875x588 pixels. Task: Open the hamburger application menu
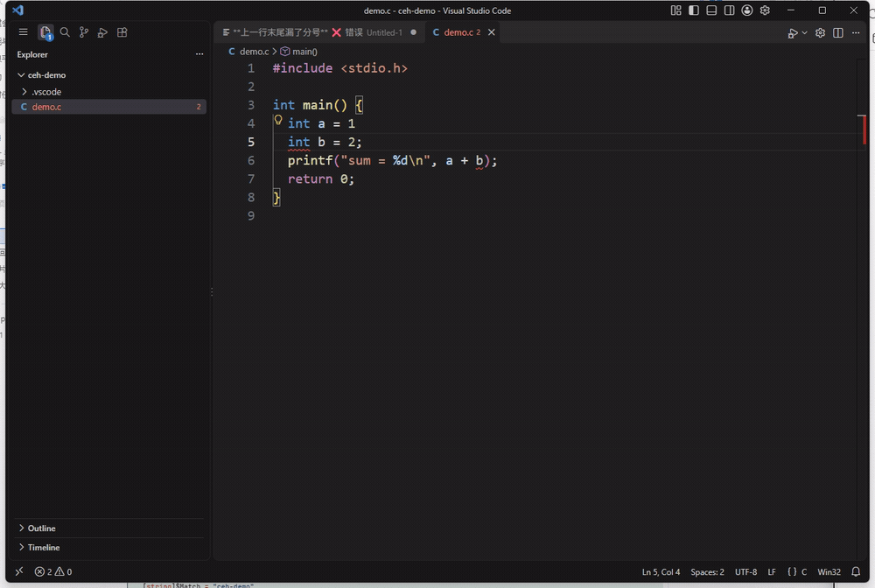23,32
